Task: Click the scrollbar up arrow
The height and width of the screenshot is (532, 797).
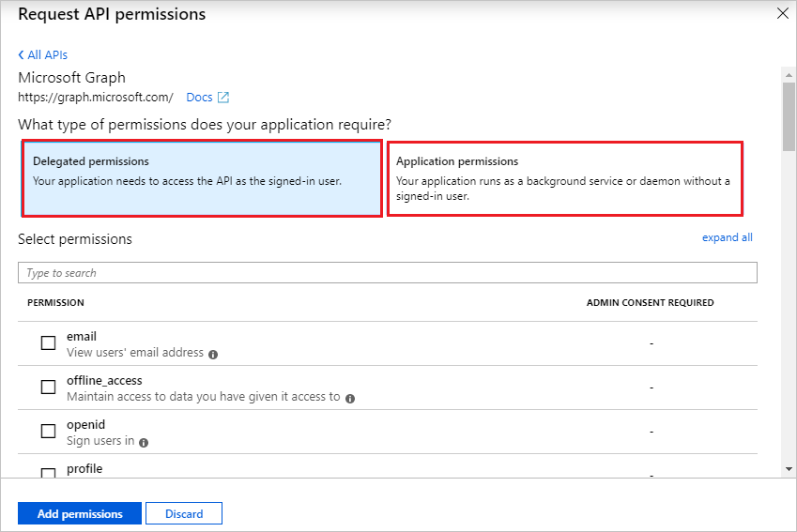Action: 789,73
